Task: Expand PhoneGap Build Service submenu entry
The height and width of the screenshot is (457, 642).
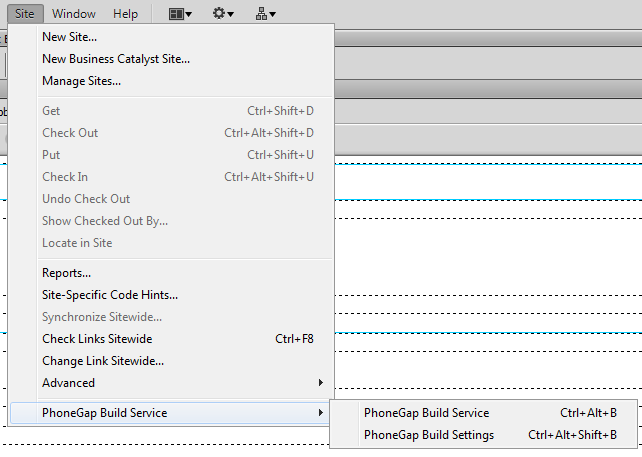Action: [105, 413]
